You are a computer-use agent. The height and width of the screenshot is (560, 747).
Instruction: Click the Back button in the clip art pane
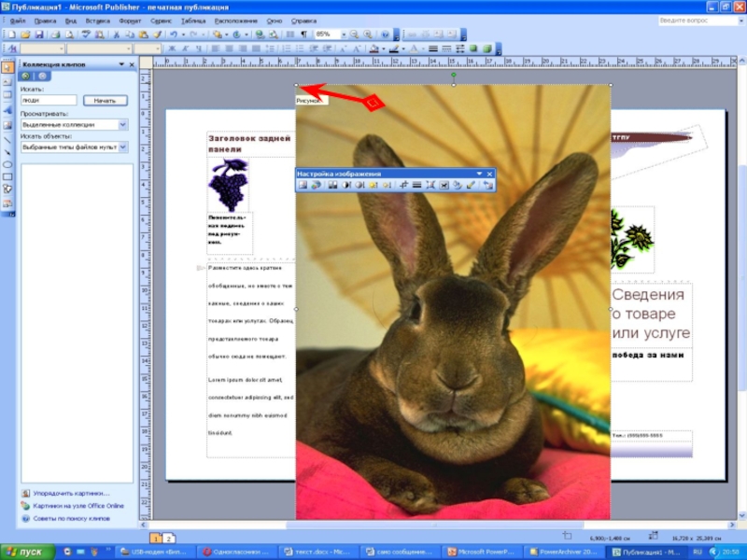(26, 76)
